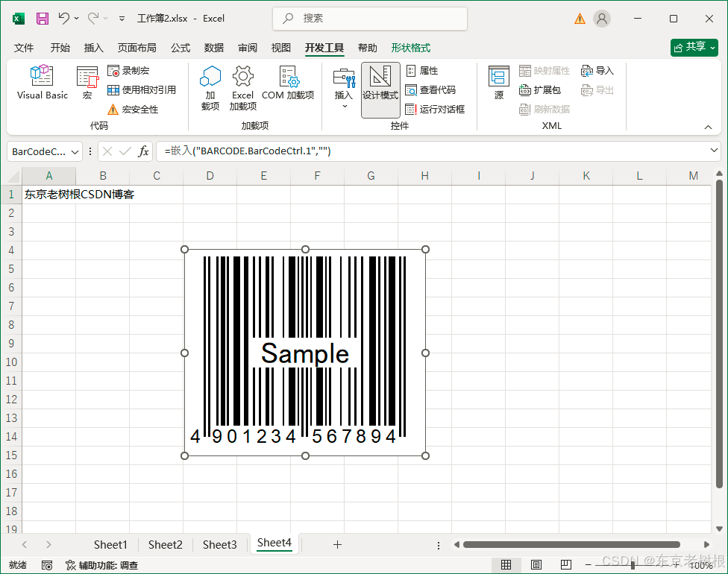This screenshot has width=728, height=574.
Task: Select column H header
Action: click(x=424, y=176)
